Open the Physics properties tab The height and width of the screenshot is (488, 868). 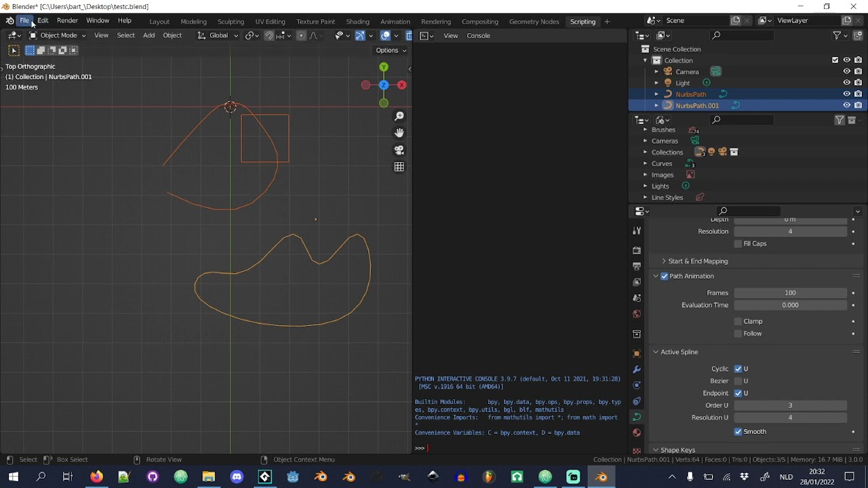pyautogui.click(x=637, y=385)
